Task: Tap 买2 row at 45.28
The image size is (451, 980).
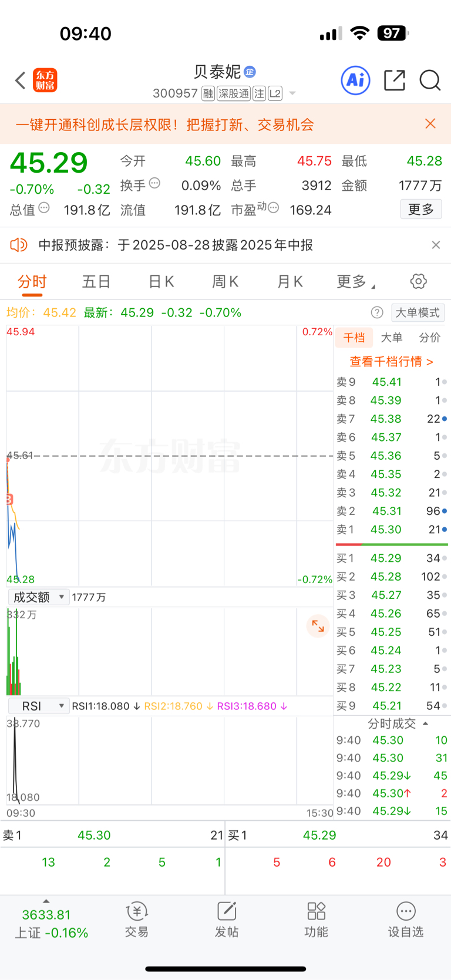Action: (391, 577)
